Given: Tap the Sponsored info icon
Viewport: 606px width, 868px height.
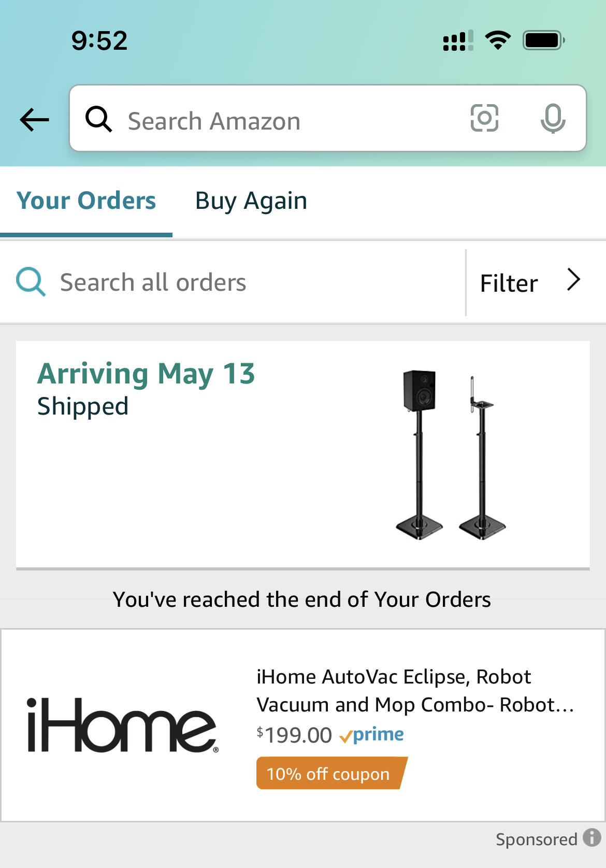Looking at the screenshot, I should pos(591,837).
